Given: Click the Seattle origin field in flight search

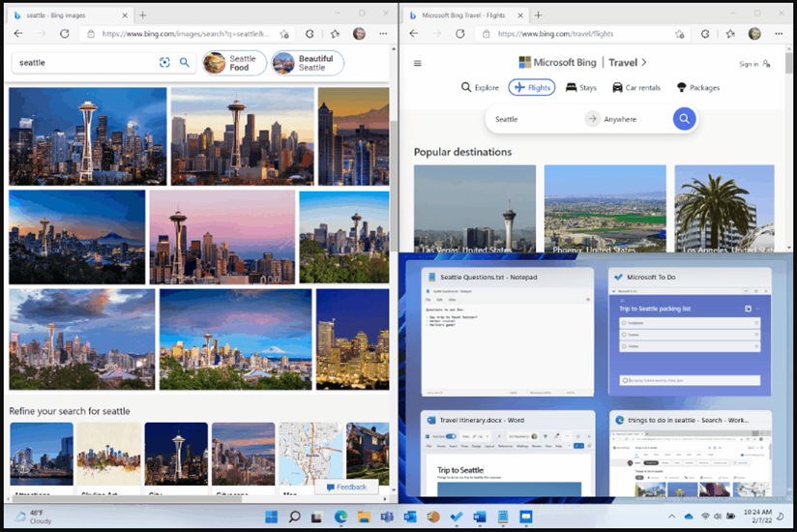Looking at the screenshot, I should 536,119.
